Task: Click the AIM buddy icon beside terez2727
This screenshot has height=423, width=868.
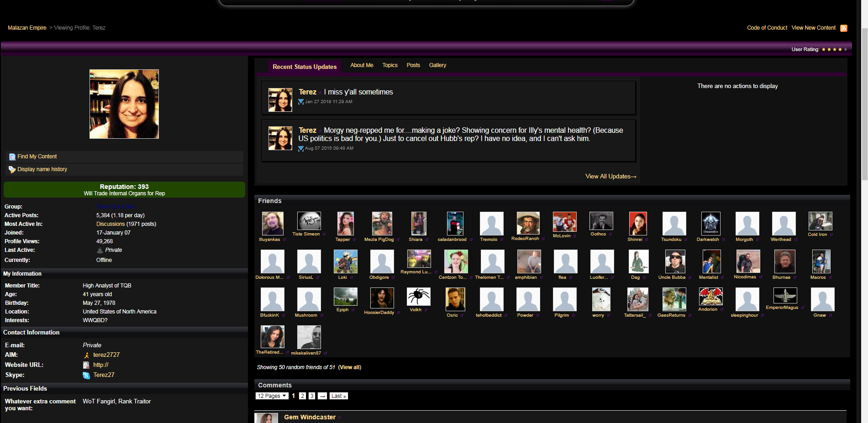Action: click(86, 355)
